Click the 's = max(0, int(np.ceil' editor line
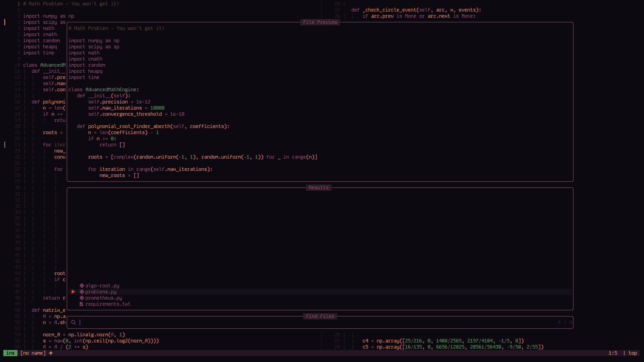This screenshot has width=644, height=362. (x=101, y=341)
